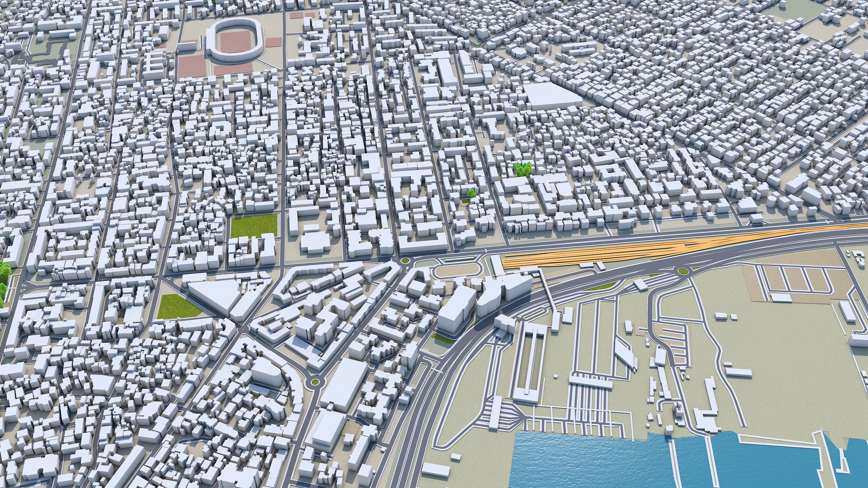Click the star-shaped street intersection
Screen dimensions: 868x488
point(243,329)
